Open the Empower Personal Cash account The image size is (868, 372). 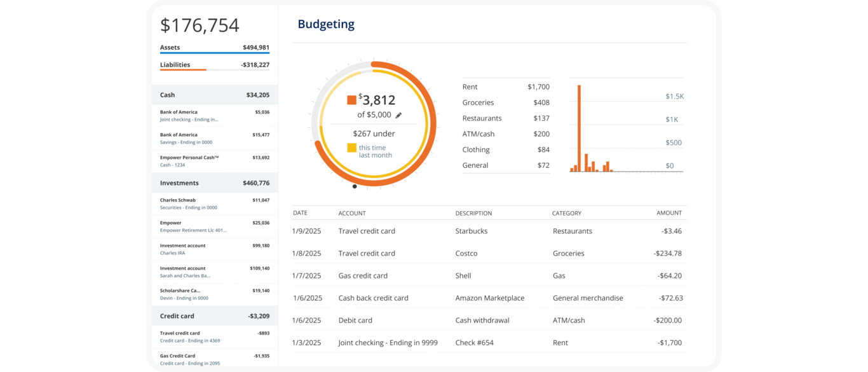[214, 161]
